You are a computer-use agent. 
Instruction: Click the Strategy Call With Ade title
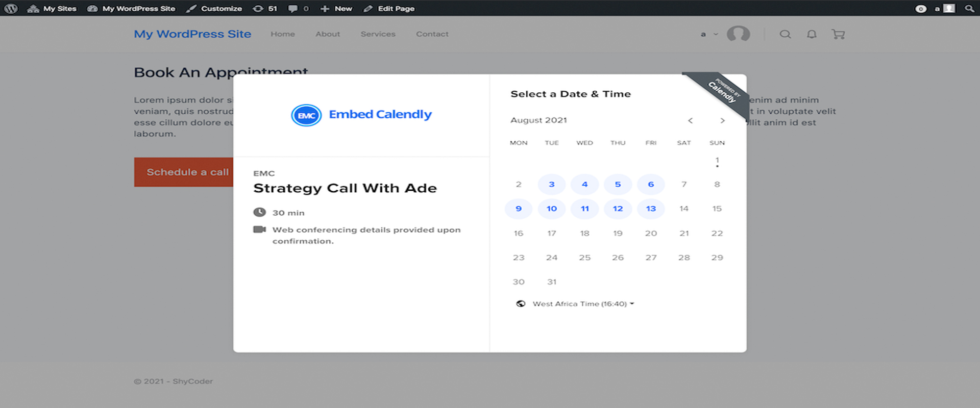click(345, 188)
